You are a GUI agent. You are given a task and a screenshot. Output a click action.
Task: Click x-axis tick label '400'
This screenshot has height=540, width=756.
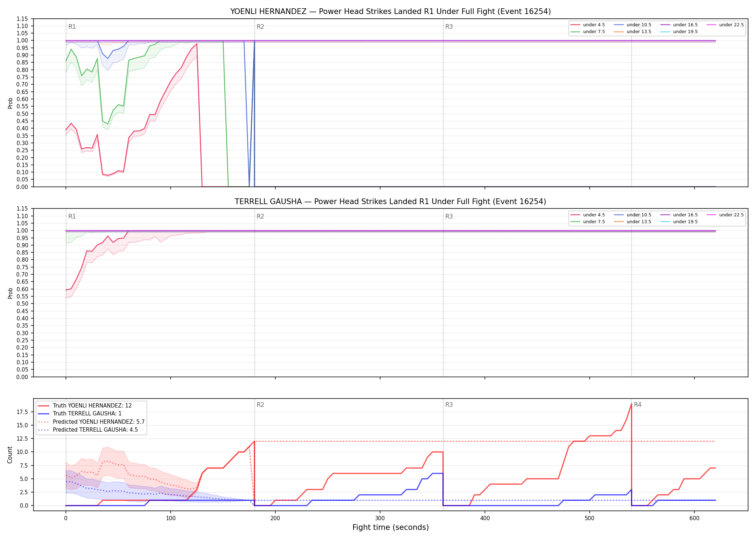click(485, 518)
